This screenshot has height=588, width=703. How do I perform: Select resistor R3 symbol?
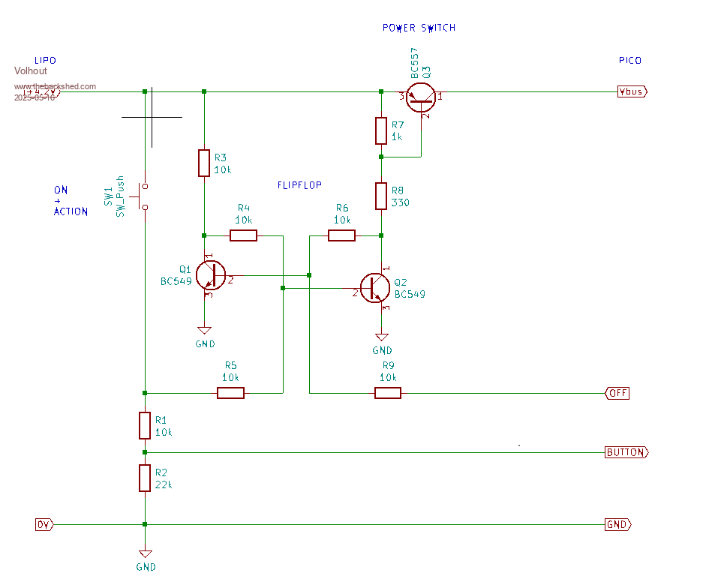(204, 163)
